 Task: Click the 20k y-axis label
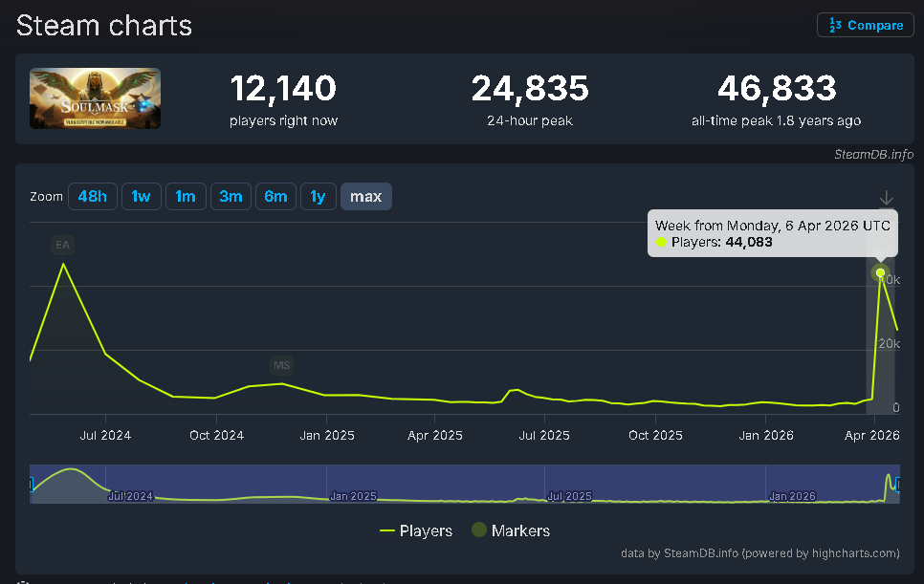point(890,343)
